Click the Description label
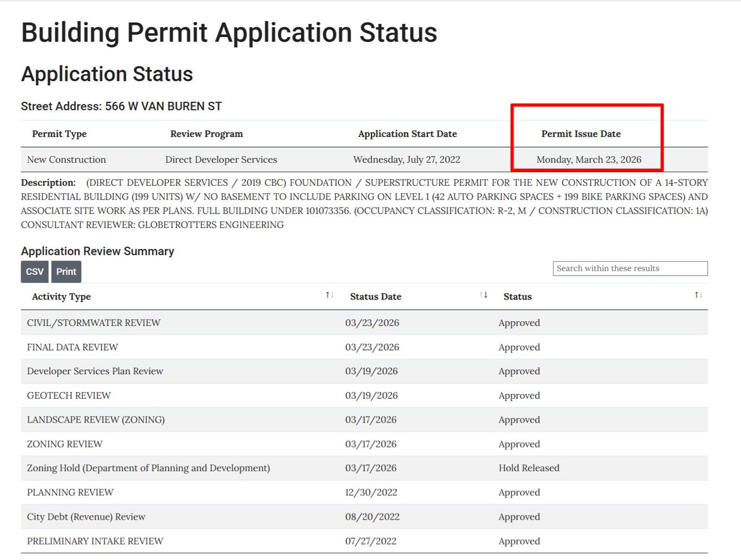Viewport: 741px width, 560px height. click(x=48, y=183)
